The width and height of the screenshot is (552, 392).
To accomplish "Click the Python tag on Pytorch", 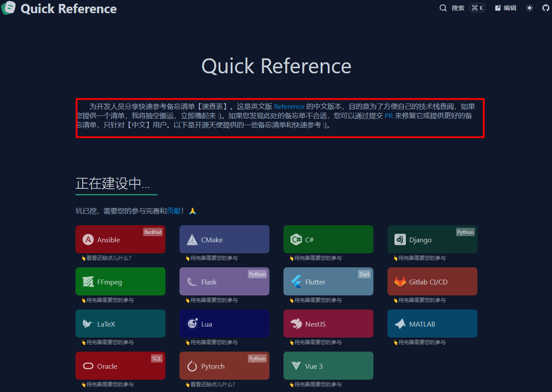I will click(257, 359).
